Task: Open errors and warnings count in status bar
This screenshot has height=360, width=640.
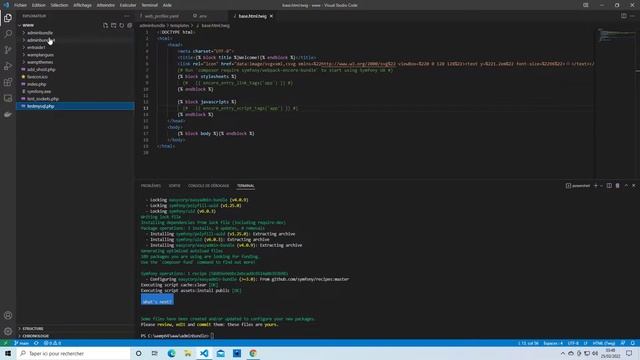Action: coord(52,343)
